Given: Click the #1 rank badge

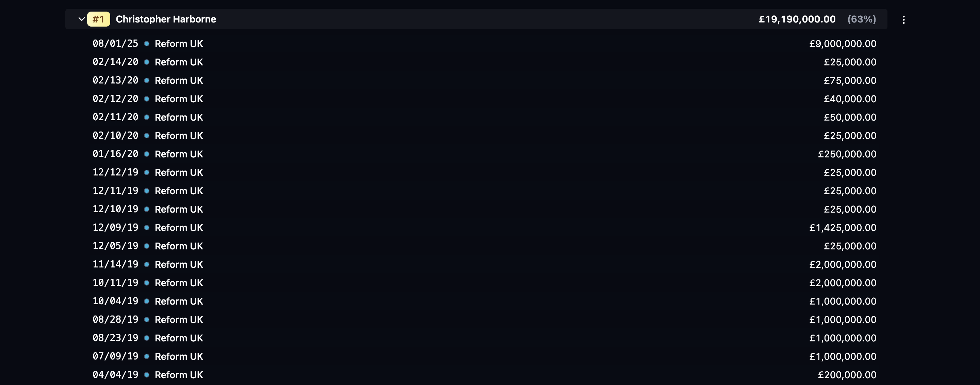Looking at the screenshot, I should tap(99, 19).
